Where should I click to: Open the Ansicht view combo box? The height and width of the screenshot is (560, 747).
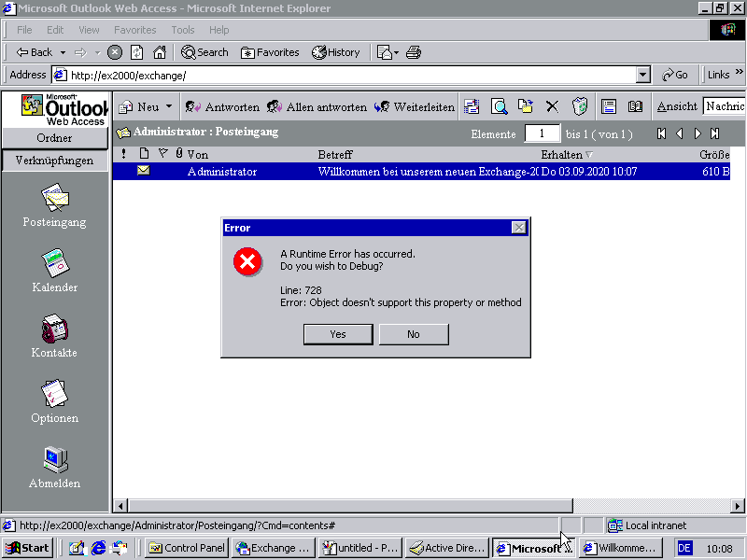point(725,106)
